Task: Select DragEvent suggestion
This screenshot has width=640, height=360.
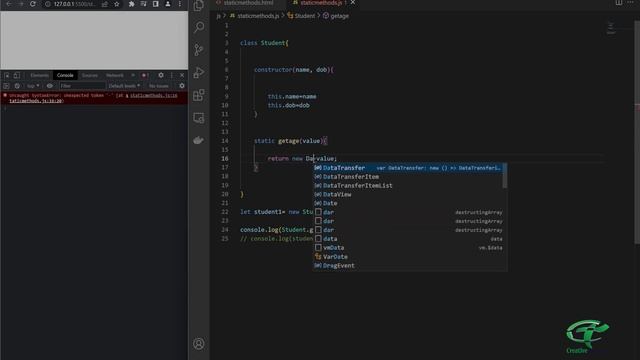Action: [x=408, y=266]
